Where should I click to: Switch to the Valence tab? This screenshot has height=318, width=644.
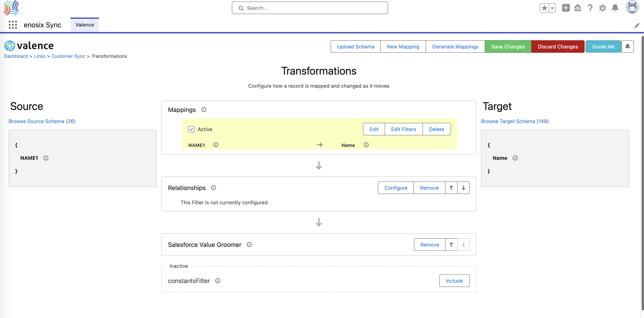[85, 25]
